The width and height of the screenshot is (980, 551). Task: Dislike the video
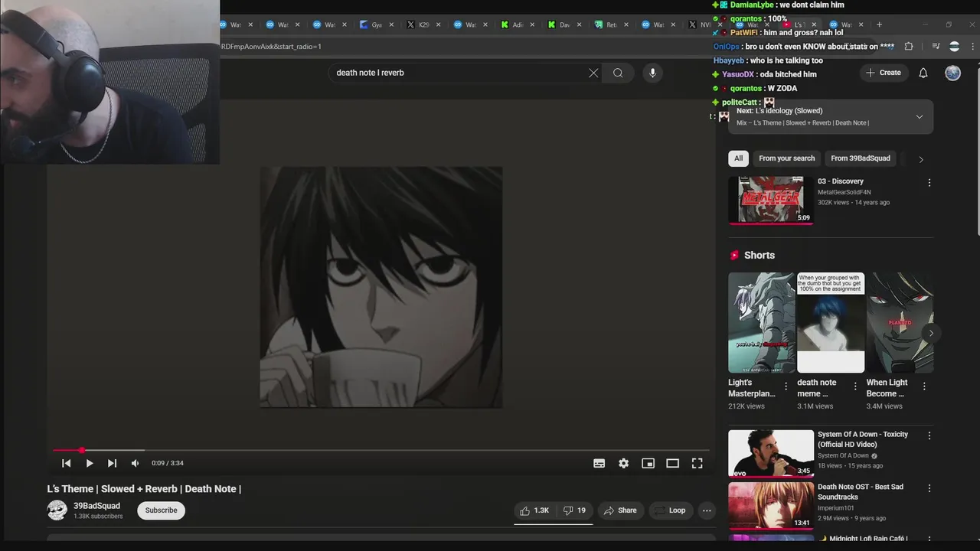pos(575,510)
